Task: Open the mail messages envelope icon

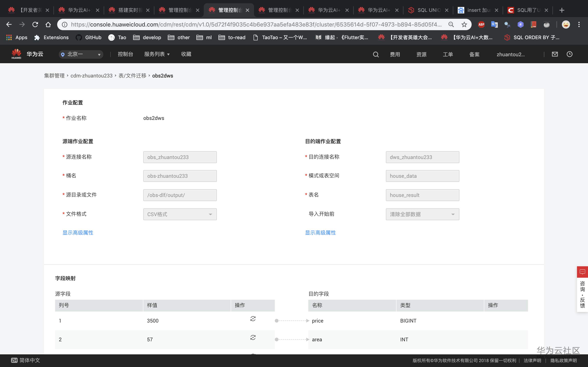Action: pyautogui.click(x=555, y=54)
